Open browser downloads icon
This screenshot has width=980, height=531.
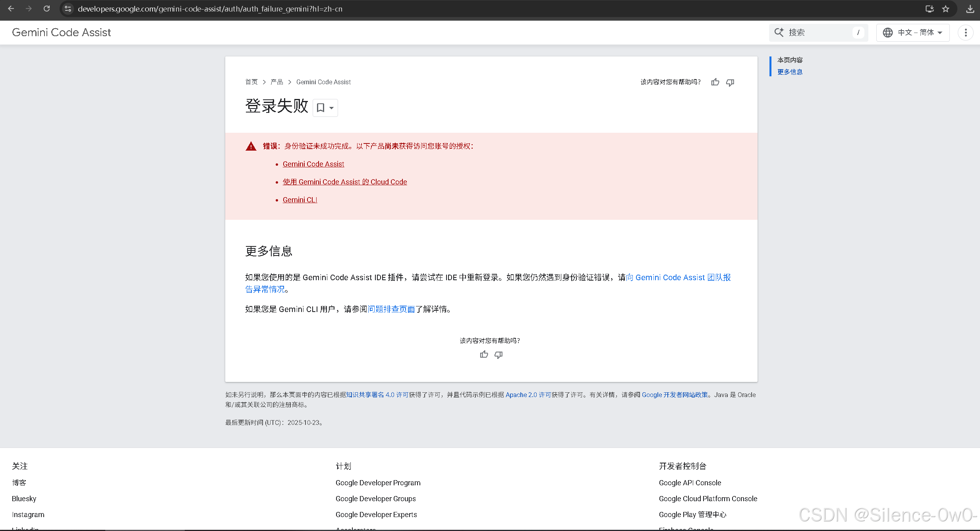pyautogui.click(x=970, y=9)
